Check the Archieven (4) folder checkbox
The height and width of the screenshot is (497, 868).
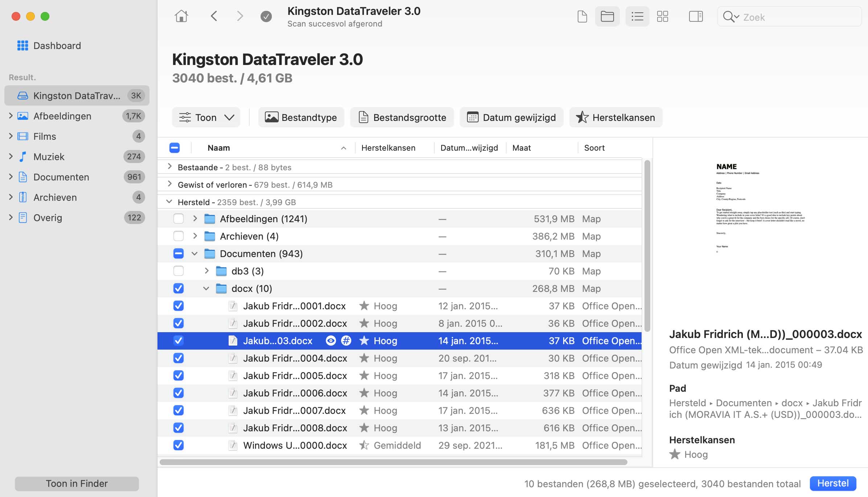[x=179, y=236]
